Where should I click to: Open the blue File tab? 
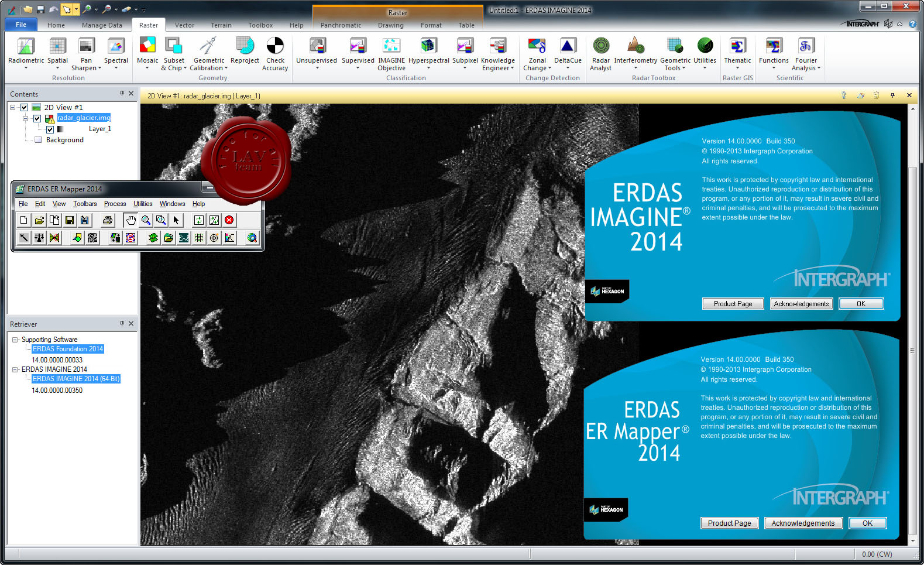pyautogui.click(x=21, y=25)
